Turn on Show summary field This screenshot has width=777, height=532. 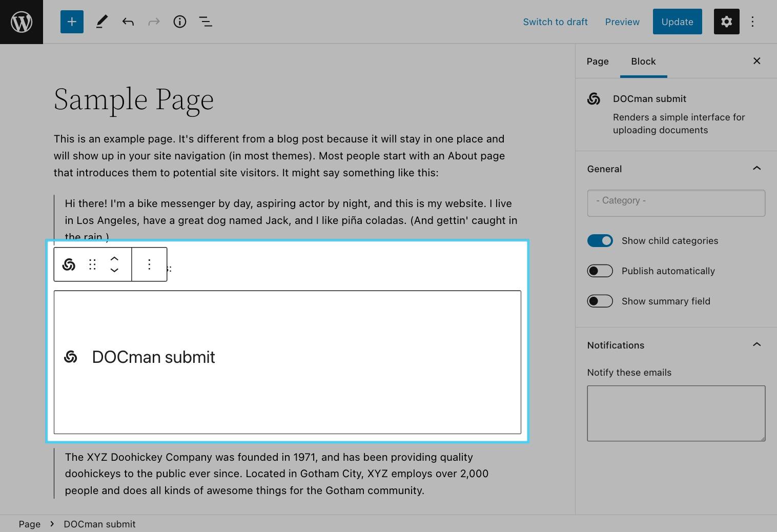point(600,301)
